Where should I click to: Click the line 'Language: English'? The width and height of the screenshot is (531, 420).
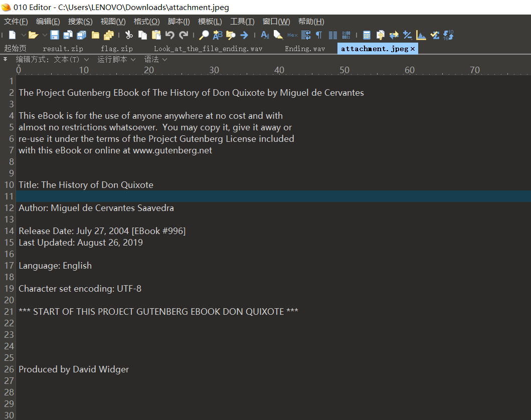tap(55, 265)
